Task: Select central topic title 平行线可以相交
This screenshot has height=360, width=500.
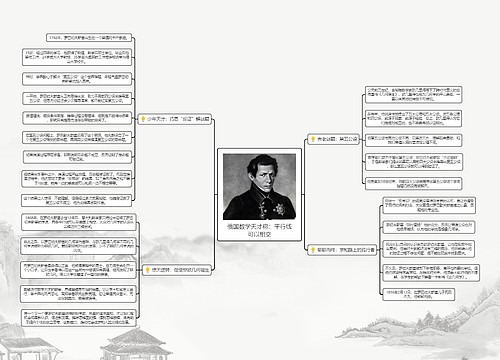Action: (259, 230)
